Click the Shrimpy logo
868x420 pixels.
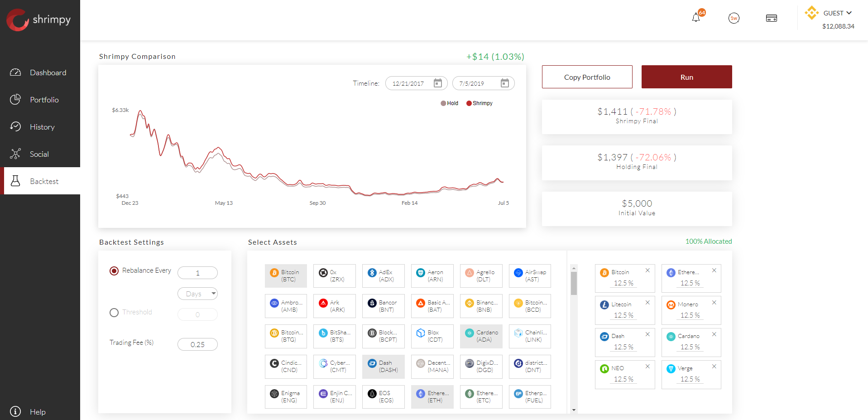click(39, 19)
